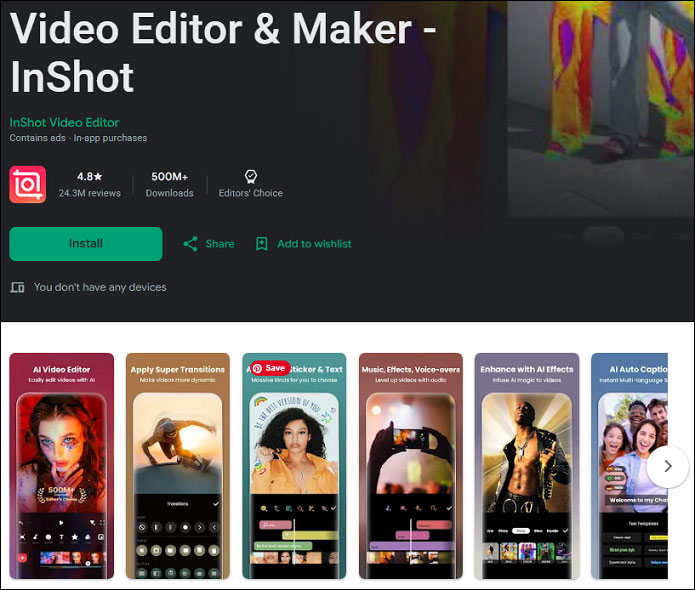
Task: Click the You don't have any devices message
Action: point(100,287)
